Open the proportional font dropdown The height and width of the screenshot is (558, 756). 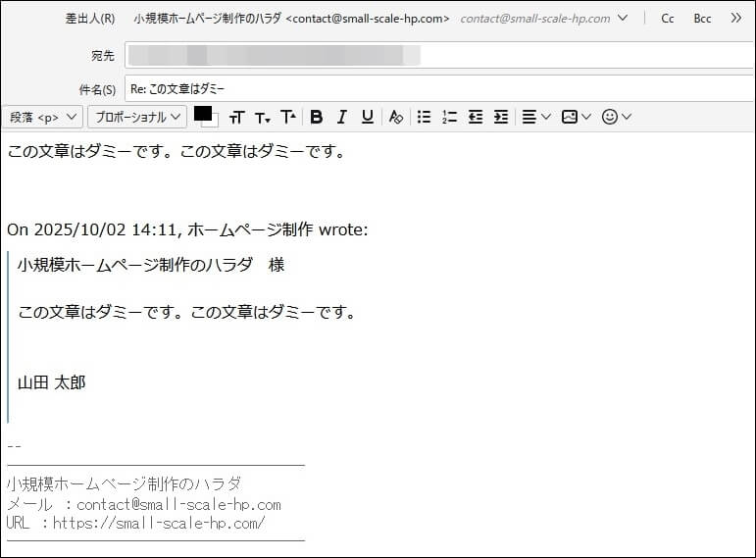tap(137, 117)
